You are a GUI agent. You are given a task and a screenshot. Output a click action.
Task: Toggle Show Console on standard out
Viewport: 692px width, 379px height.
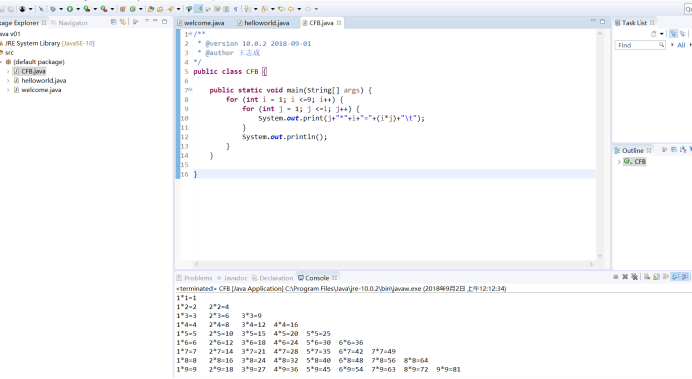(x=675, y=277)
